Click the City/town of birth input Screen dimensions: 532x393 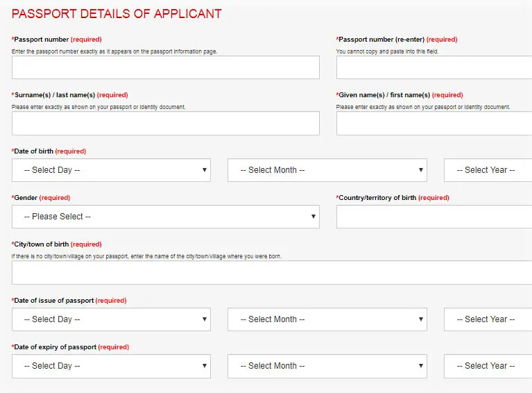click(272, 272)
